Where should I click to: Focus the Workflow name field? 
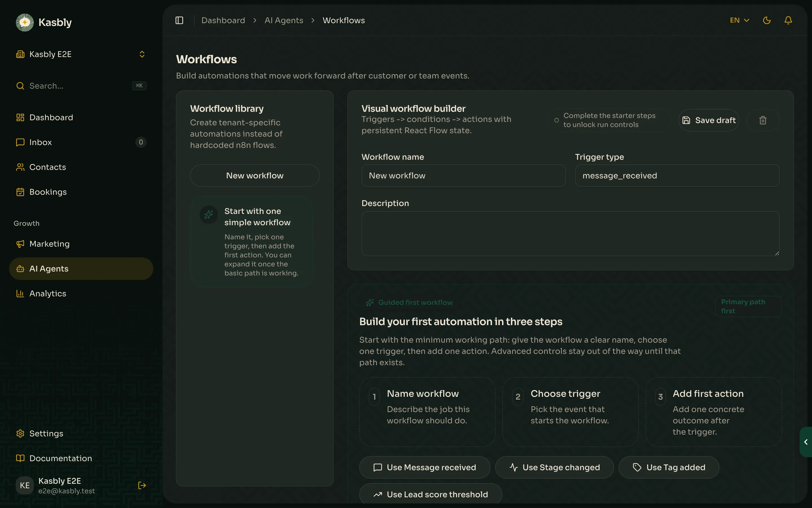(x=464, y=175)
